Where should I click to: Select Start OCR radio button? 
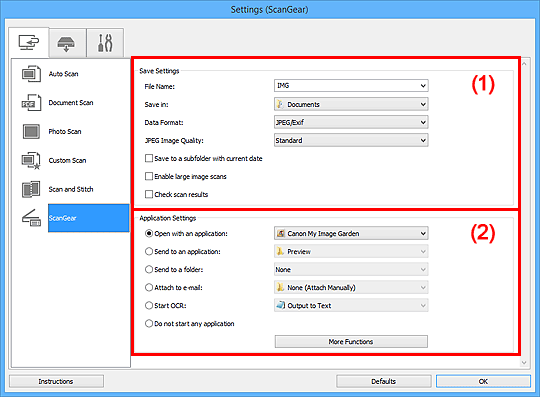(x=149, y=305)
